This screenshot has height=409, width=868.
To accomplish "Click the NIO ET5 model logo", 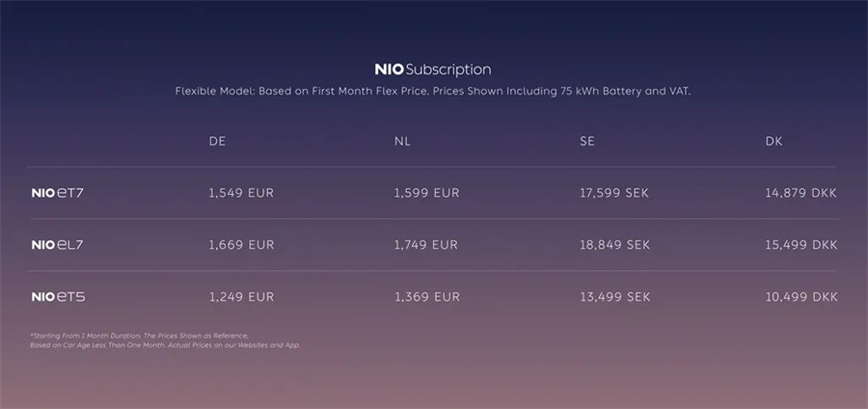I will [x=58, y=297].
